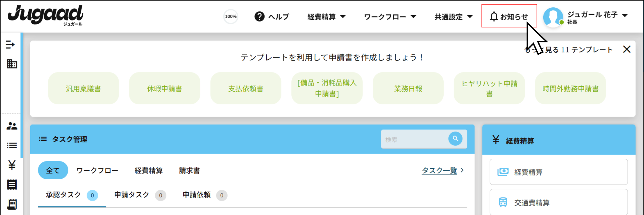
Task: Open the タスク一覧 link
Action: tap(439, 171)
